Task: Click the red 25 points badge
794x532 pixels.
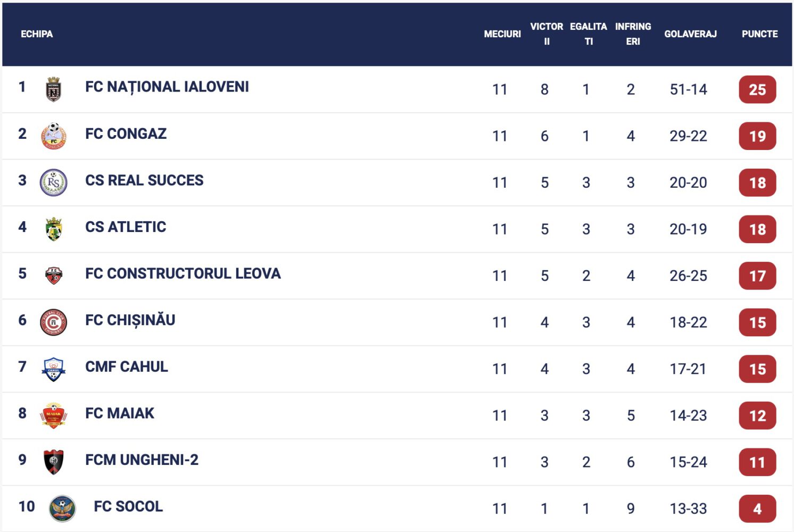Action: click(757, 89)
